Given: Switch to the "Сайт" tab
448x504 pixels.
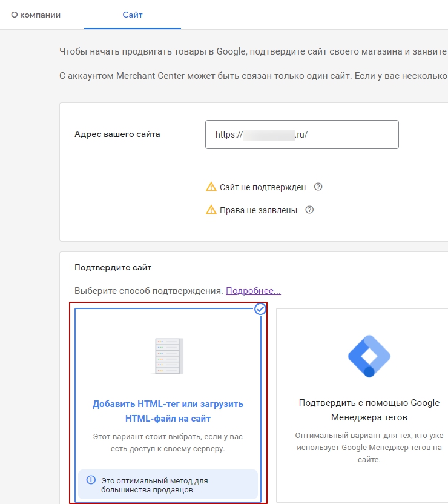Looking at the screenshot, I should point(133,15).
